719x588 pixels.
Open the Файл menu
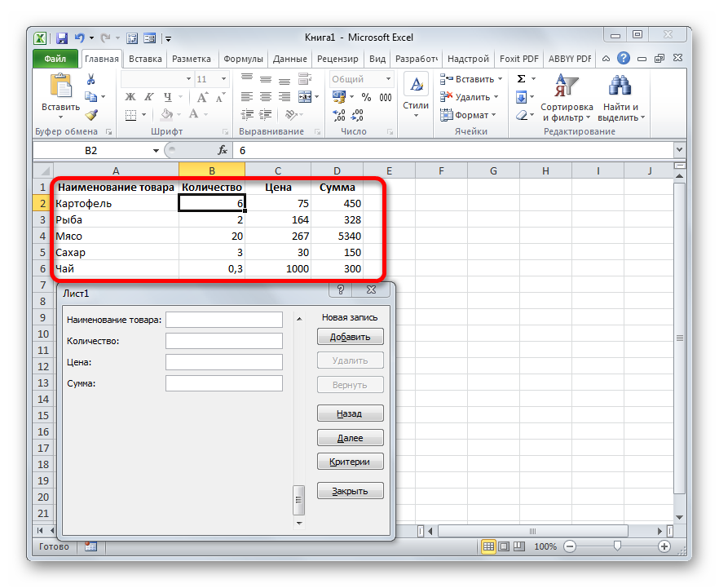[x=55, y=59]
